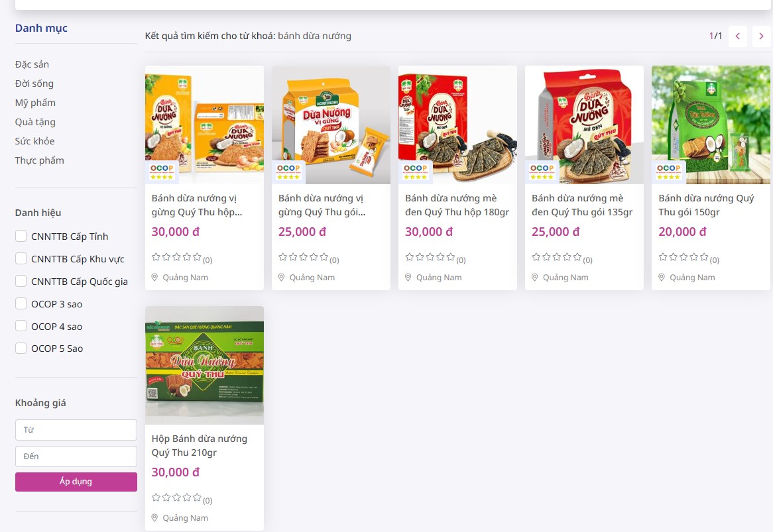Image resolution: width=773 pixels, height=532 pixels.
Task: Click location pin icon under 150gr product
Action: pos(662,278)
